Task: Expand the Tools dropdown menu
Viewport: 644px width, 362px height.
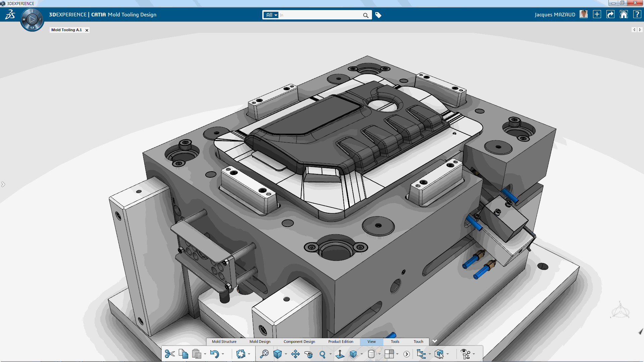Action: (x=394, y=341)
